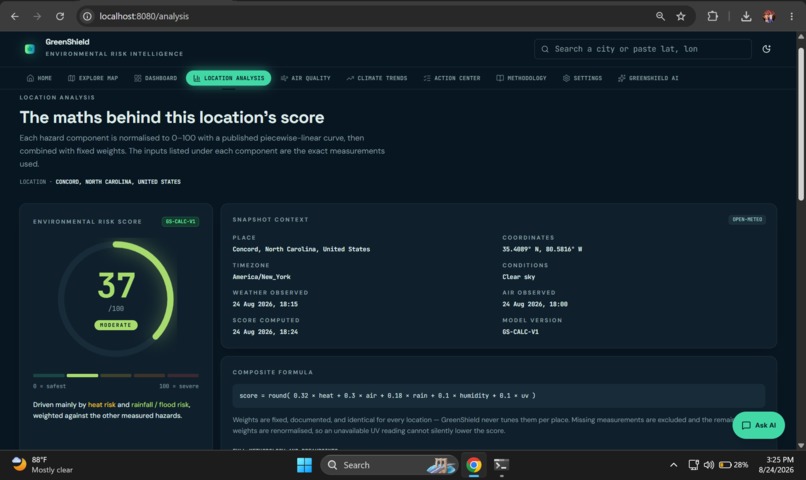Click the GreenShield logo icon
Viewport: 806px width, 480px height.
click(x=30, y=49)
